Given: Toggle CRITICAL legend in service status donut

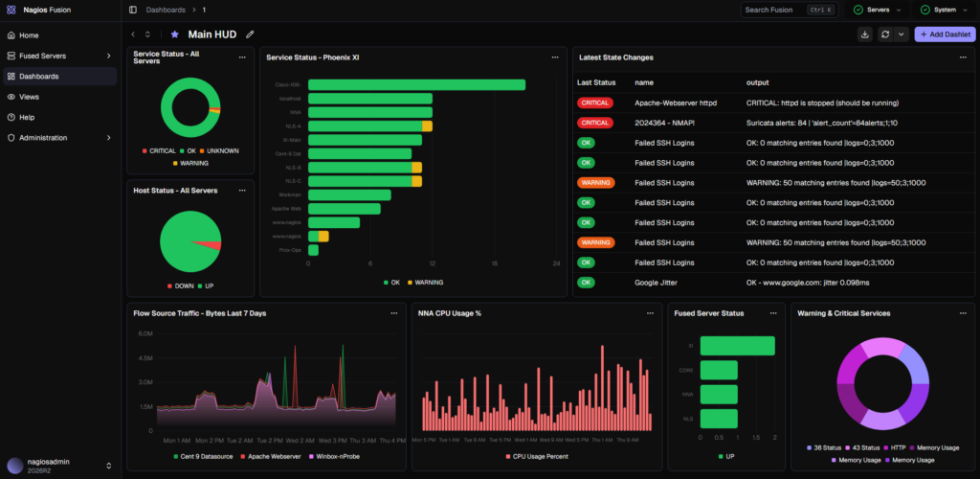Looking at the screenshot, I should [160, 150].
